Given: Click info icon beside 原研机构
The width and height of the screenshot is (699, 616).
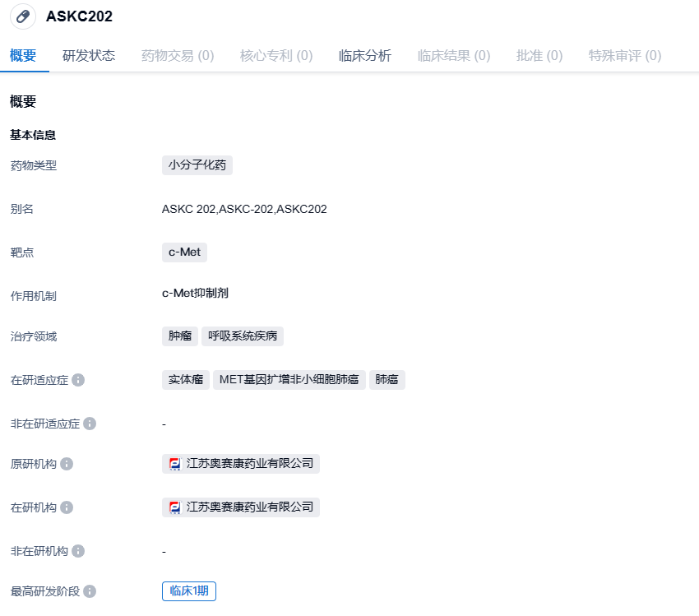Looking at the screenshot, I should click(67, 464).
